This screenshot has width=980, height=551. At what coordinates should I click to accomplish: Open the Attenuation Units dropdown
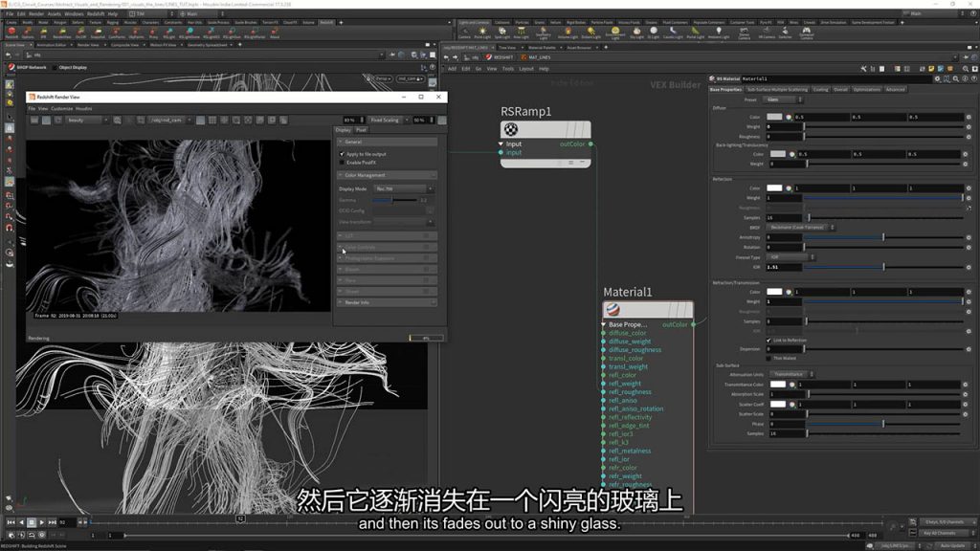click(x=791, y=374)
